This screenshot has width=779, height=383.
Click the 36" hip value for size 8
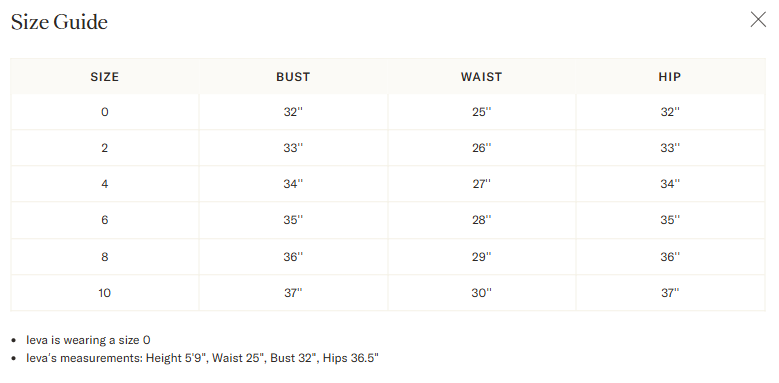[x=670, y=257]
